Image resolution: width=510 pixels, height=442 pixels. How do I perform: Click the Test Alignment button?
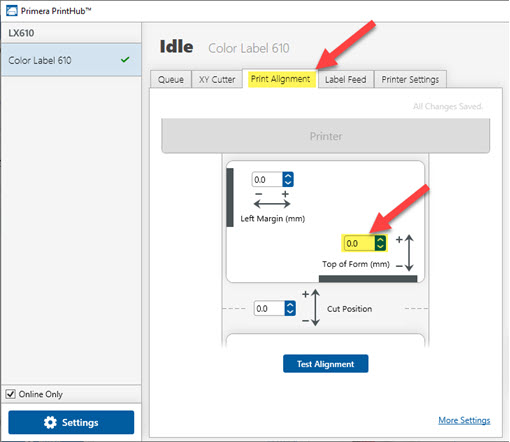point(326,364)
